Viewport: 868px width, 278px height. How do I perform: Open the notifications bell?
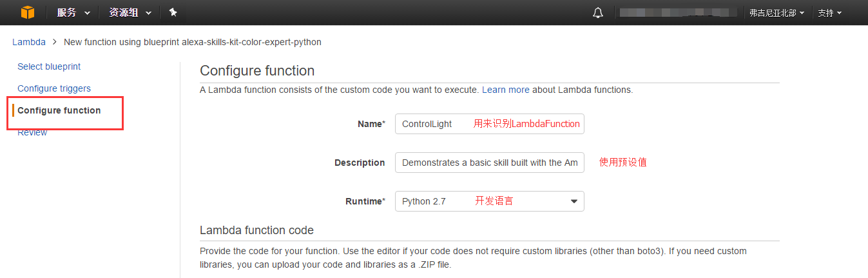click(598, 13)
